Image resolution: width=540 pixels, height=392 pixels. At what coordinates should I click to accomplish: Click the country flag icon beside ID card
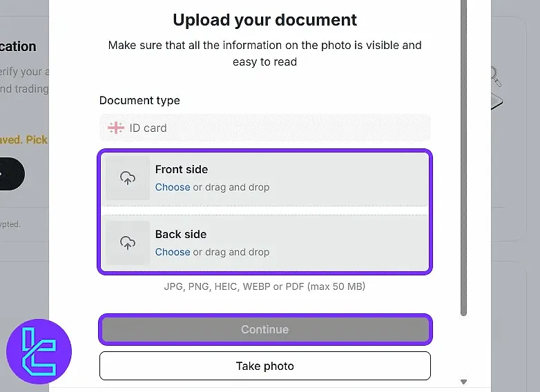[x=115, y=128]
